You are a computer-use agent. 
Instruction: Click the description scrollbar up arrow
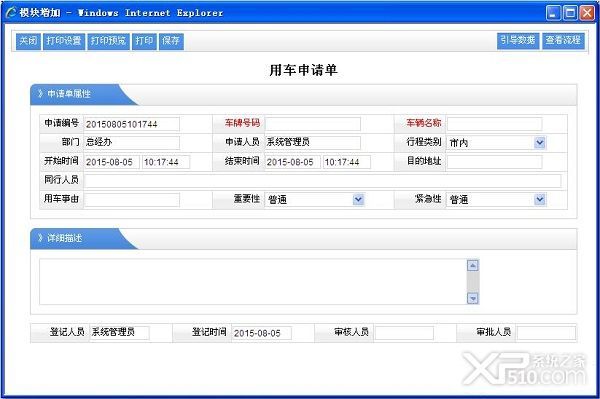click(473, 265)
